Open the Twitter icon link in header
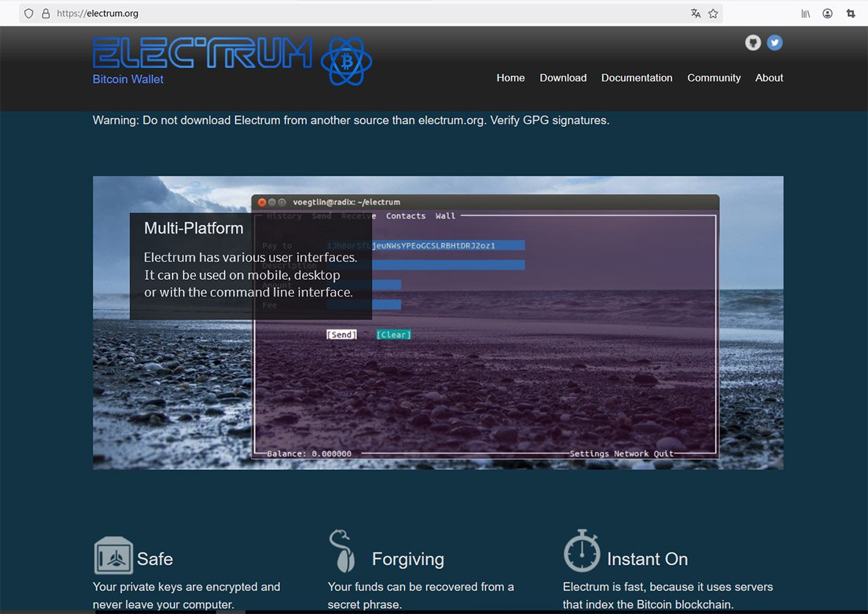The height and width of the screenshot is (614, 868). [x=775, y=43]
